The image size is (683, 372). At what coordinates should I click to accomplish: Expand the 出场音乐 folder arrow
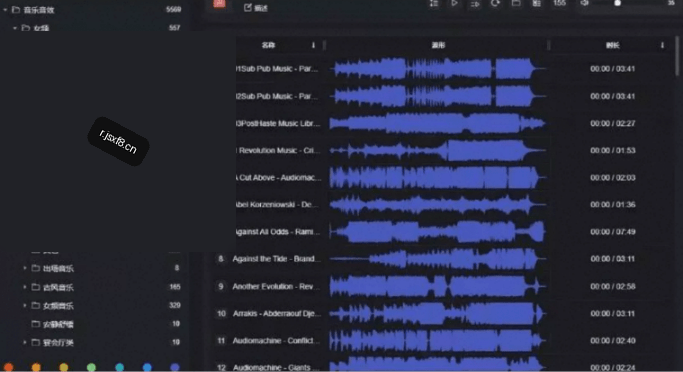click(25, 268)
